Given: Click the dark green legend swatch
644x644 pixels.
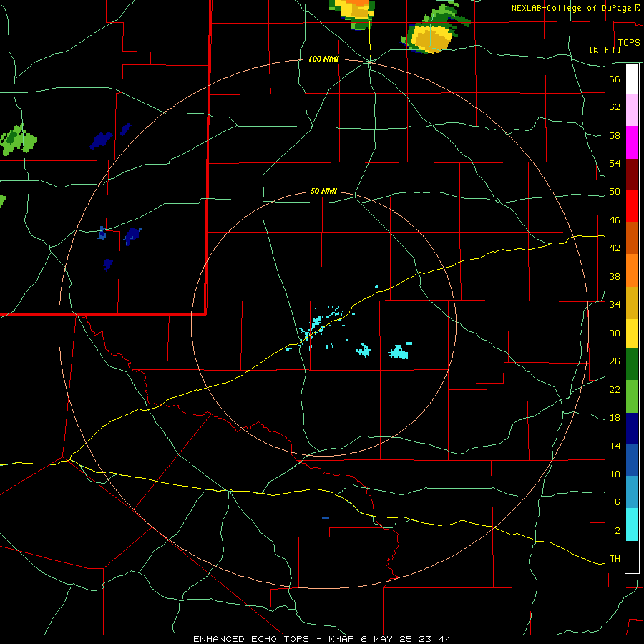Looking at the screenshot, I should [632, 364].
